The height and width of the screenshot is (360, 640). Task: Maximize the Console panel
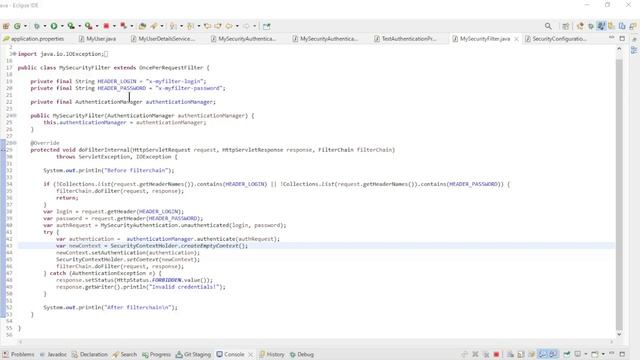pos(622,354)
